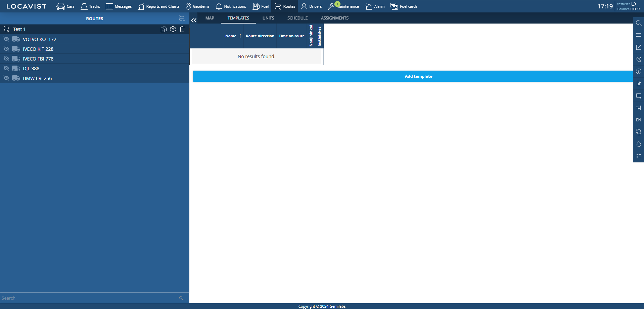Show the IVECO FBI 778 unit
Screen dimensions: 644x309
6,59
